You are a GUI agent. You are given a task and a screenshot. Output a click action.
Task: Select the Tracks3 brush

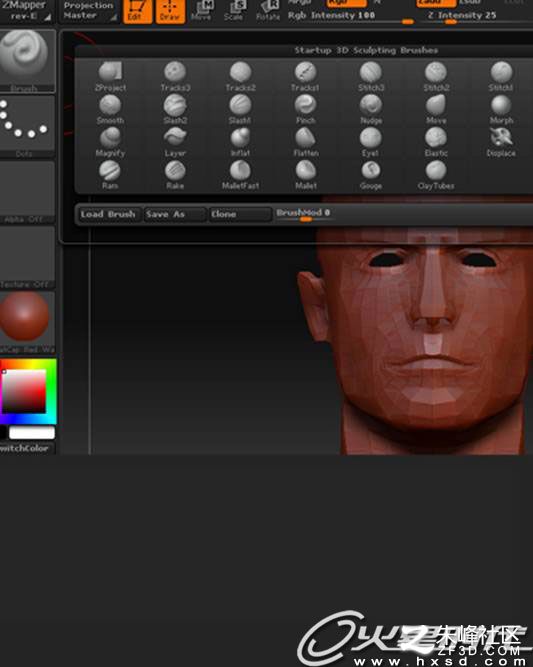click(x=175, y=76)
